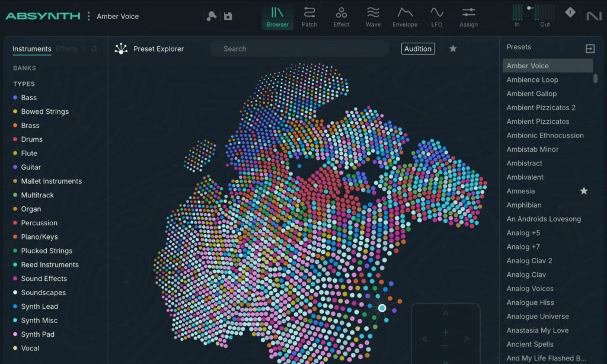Viewport: 607px width, 364px height.
Task: Expand the BANKS section
Action: pos(25,68)
